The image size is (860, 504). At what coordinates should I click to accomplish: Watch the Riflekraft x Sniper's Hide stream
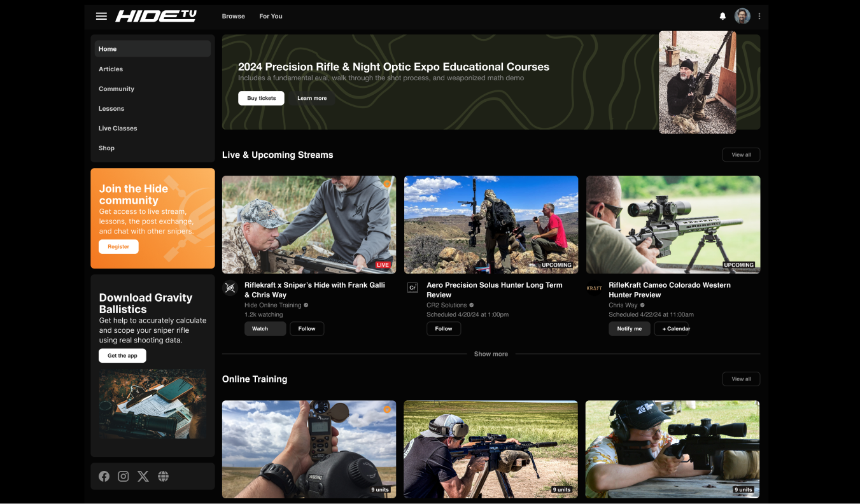(x=265, y=329)
